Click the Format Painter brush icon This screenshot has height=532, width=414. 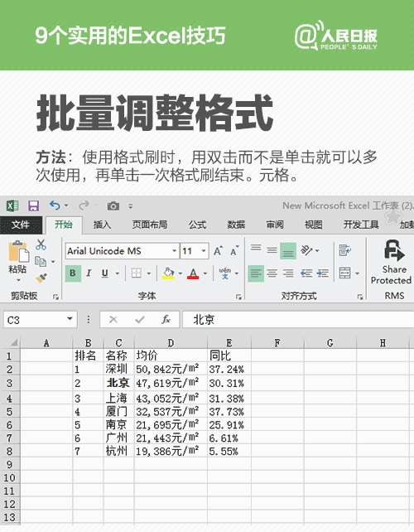click(41, 278)
